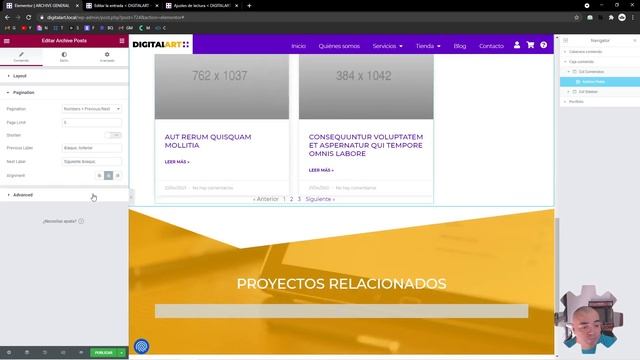Select the 762 x 1037 placeholder thumbnail
Image resolution: width=640 pixels, height=360 pixels.
click(x=222, y=87)
